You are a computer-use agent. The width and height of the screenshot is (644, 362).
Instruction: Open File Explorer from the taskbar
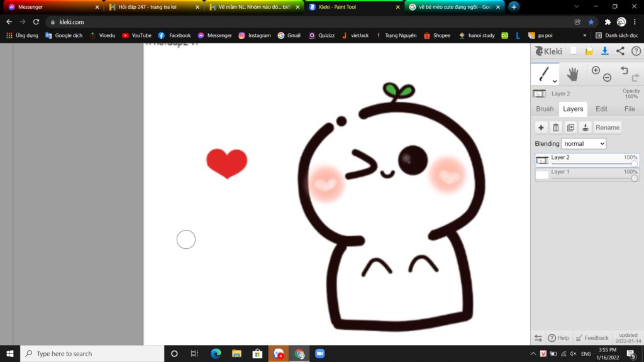(236, 353)
